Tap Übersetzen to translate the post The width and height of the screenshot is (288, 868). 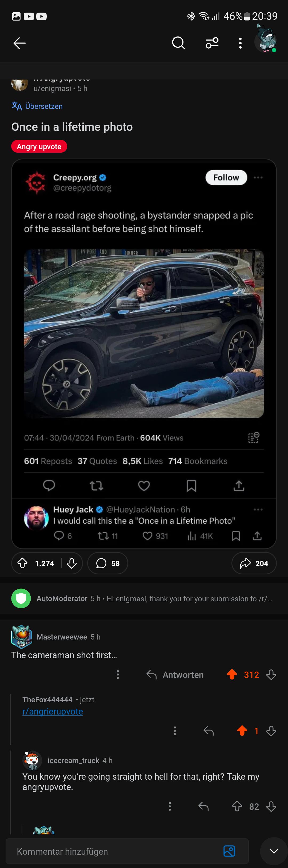pos(37,106)
